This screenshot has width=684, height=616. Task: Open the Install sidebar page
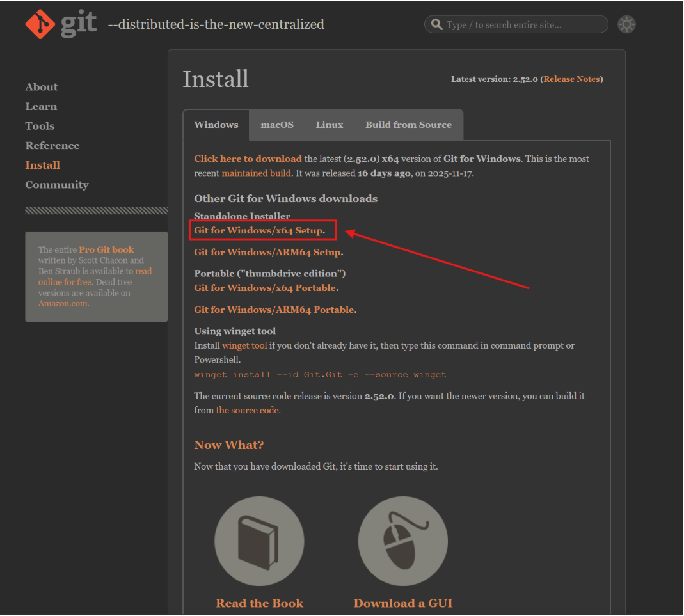point(43,165)
